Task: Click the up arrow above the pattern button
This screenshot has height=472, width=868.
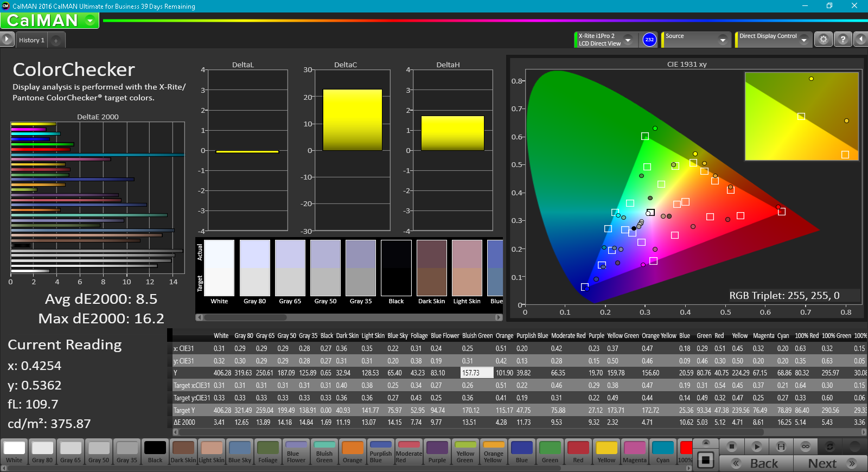Action: click(x=705, y=443)
